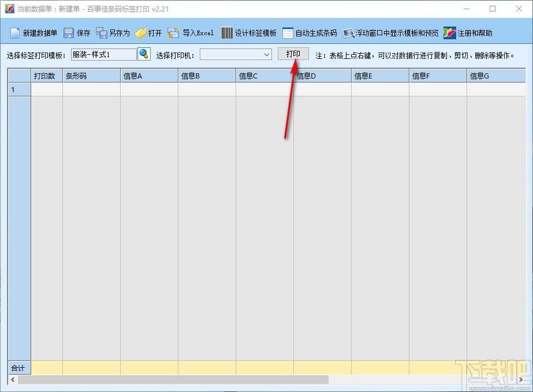Select the 打印数 column header

[x=47, y=76]
